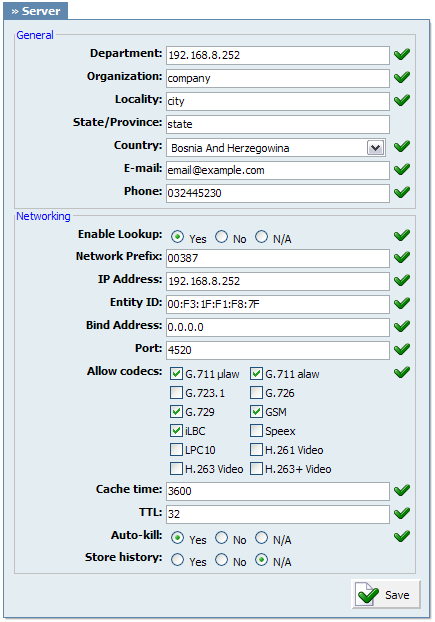Check the H.263+ Video codec box
Image resolution: width=435 pixels, height=622 pixels.
tap(256, 469)
